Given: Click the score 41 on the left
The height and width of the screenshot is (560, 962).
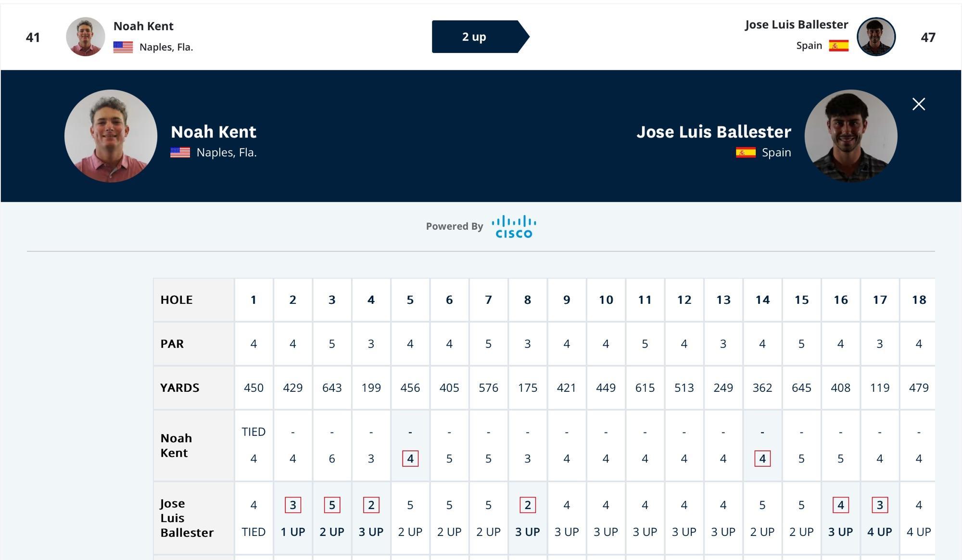Looking at the screenshot, I should pos(34,37).
